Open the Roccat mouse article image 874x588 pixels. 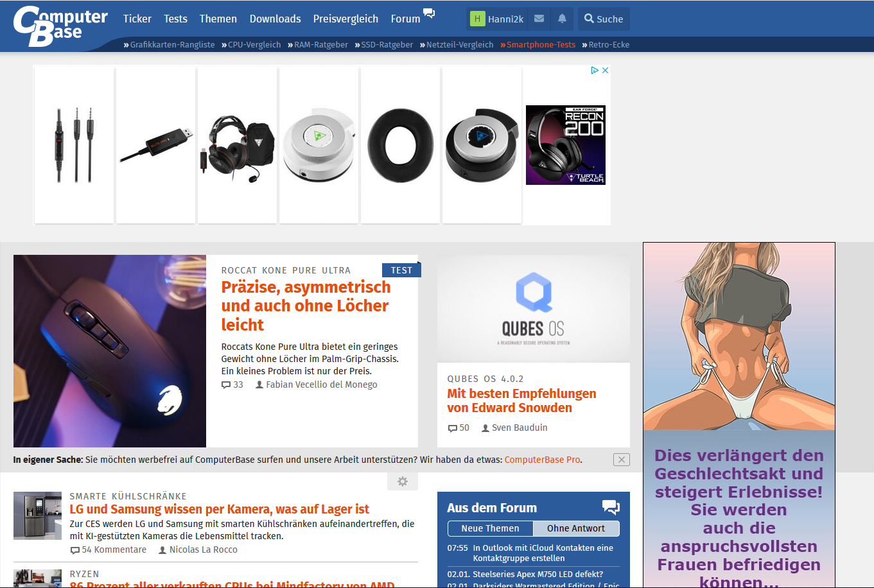tap(110, 351)
